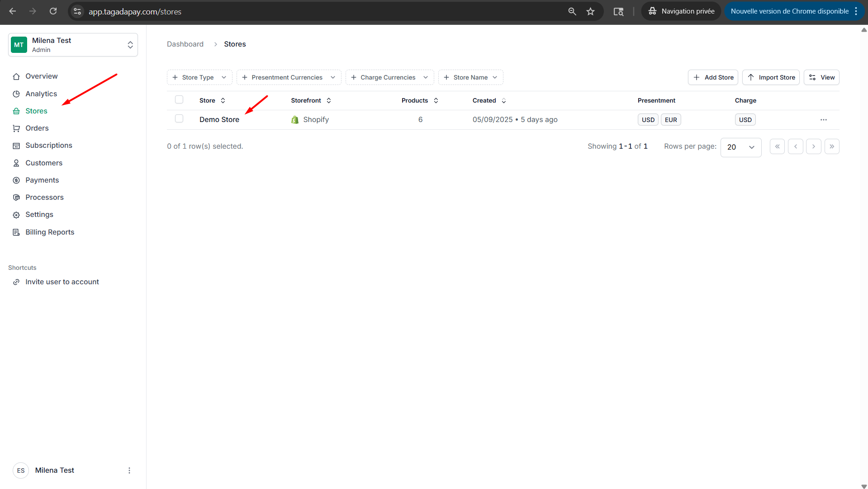Go to last page of results
The image size is (868, 489).
[x=832, y=146]
